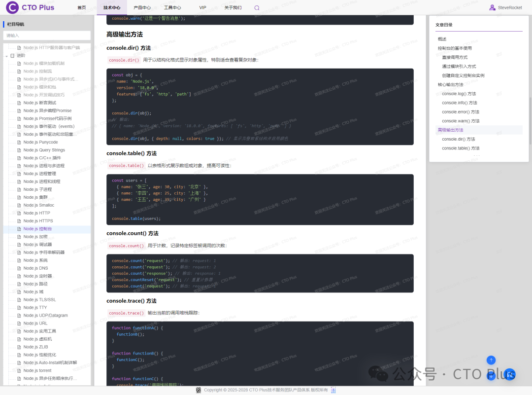The height and width of the screenshot is (395, 532).
Task: Click the SteveRocket username
Action: [x=510, y=7]
